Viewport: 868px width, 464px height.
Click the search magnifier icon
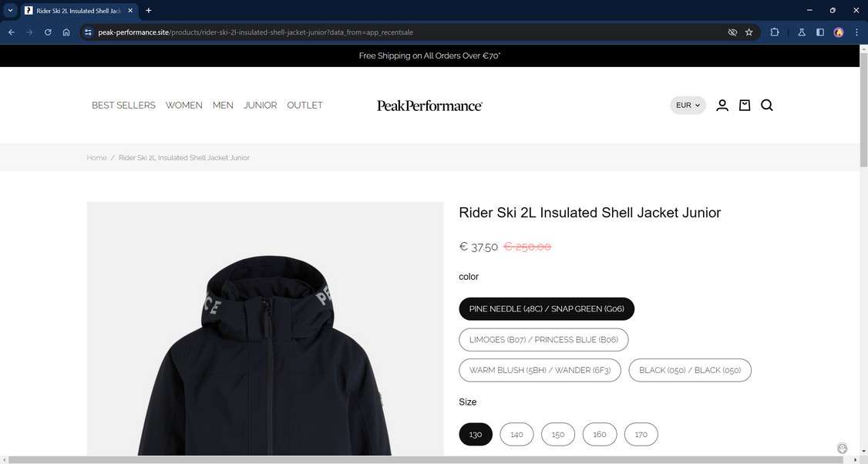click(767, 105)
